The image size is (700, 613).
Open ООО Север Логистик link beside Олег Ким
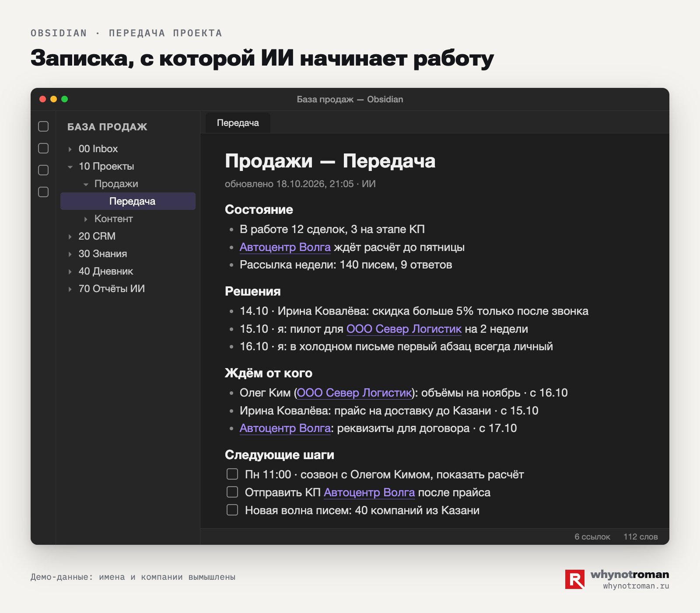354,393
